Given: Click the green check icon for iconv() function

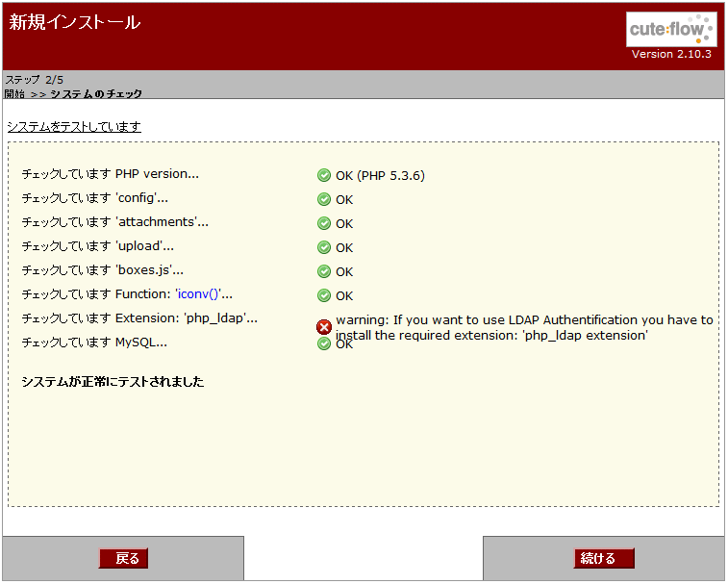Looking at the screenshot, I should pos(324,295).
